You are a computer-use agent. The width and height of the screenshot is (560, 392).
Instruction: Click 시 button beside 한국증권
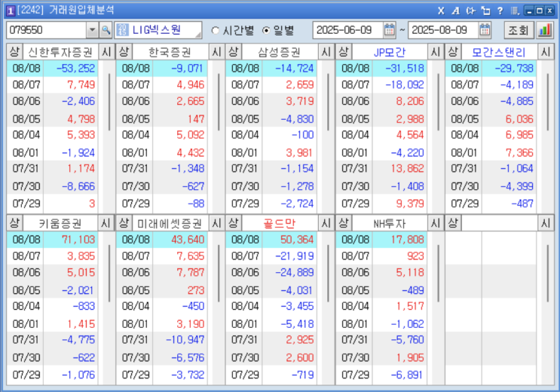click(216, 52)
